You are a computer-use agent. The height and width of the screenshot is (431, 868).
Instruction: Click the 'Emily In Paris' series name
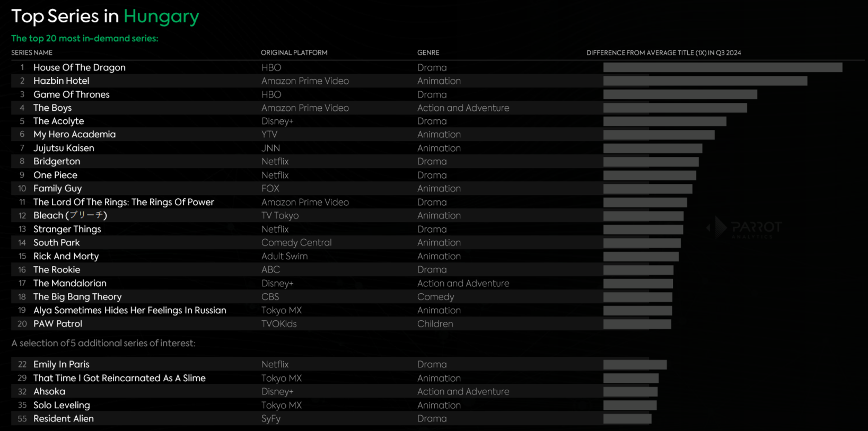click(x=62, y=364)
